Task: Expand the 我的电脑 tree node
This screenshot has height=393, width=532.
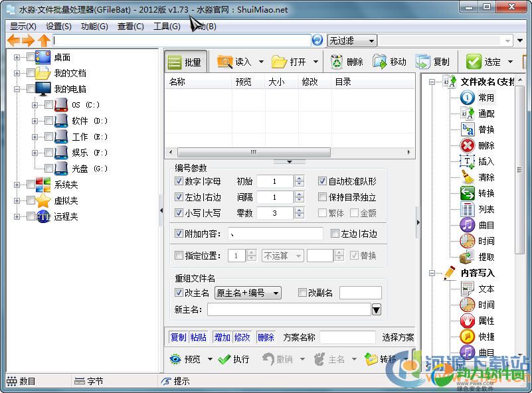Action: (x=17, y=89)
